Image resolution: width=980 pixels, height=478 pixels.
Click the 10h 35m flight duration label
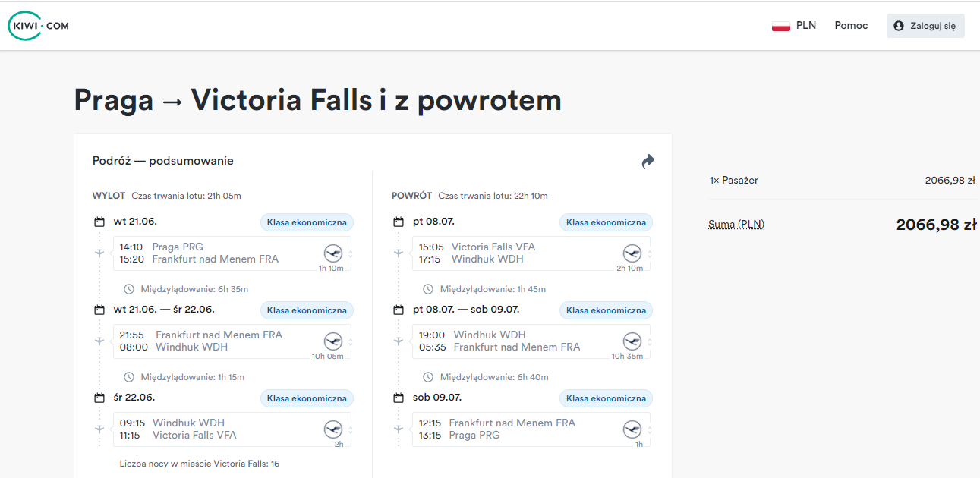pos(628,356)
